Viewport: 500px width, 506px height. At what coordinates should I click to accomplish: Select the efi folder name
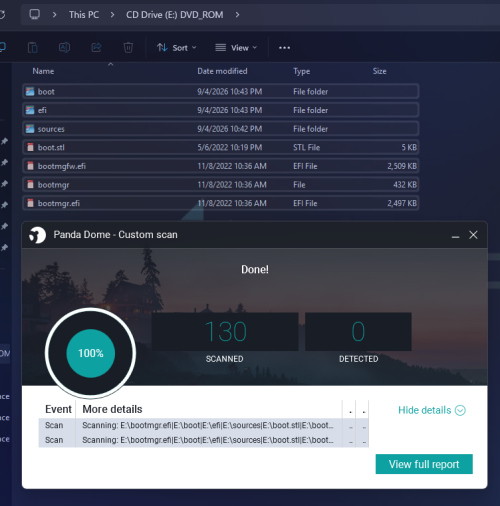click(x=42, y=110)
